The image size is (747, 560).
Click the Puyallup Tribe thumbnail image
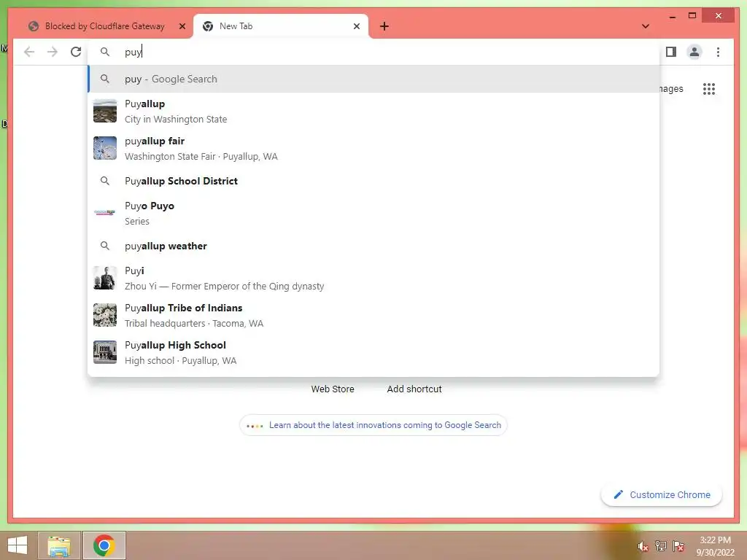pyautogui.click(x=105, y=315)
